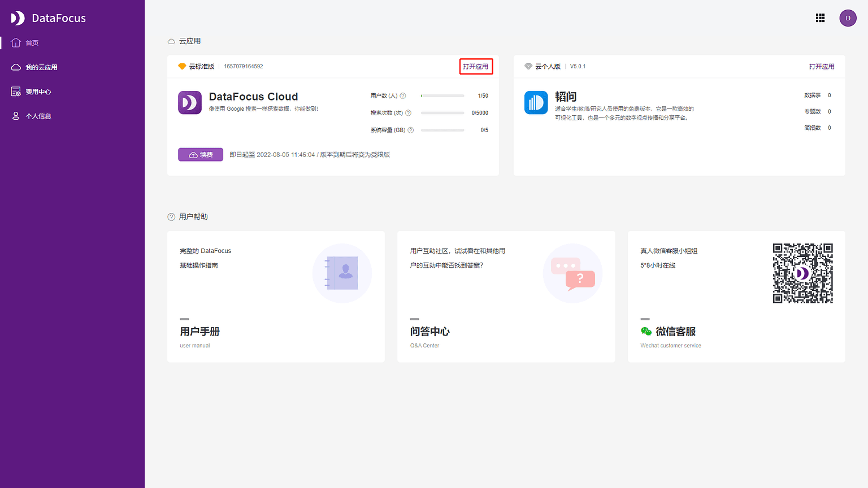Click the green WeChat icon
The height and width of the screenshot is (488, 868).
[x=646, y=332]
